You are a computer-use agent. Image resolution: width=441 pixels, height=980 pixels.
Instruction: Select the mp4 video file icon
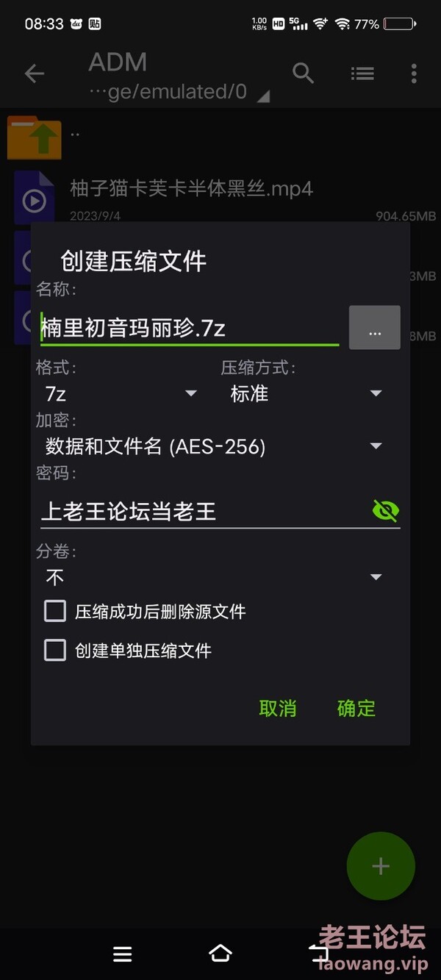click(x=34, y=198)
